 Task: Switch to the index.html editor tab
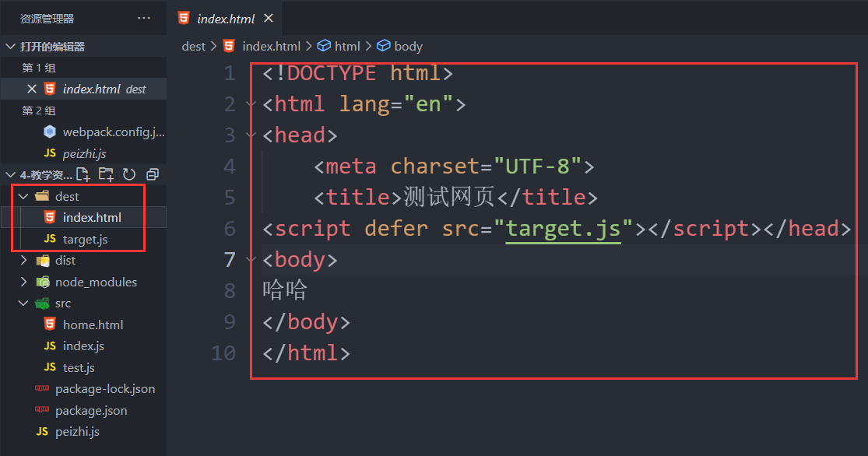coord(225,18)
